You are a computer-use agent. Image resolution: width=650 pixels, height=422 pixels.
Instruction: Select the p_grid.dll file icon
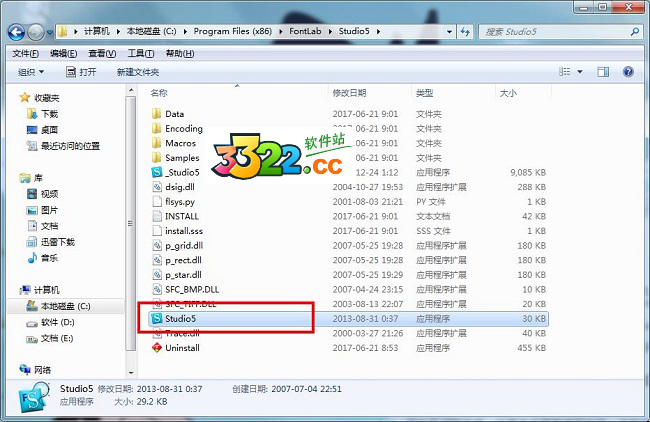tap(157, 245)
